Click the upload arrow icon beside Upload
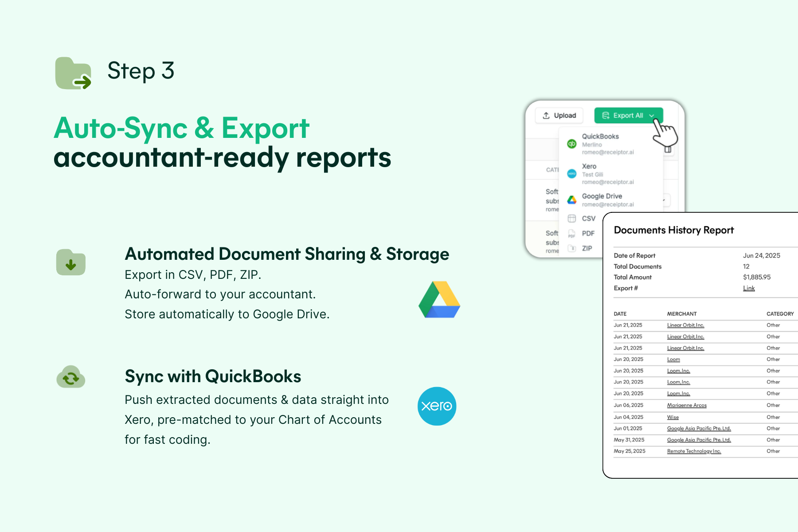Image resolution: width=798 pixels, height=532 pixels. [547, 115]
